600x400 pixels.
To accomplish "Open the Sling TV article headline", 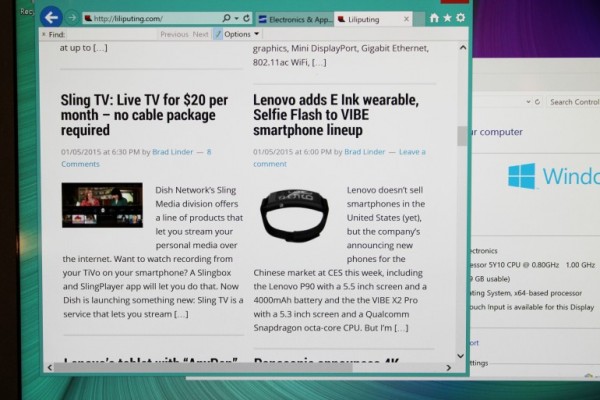I will [x=144, y=115].
